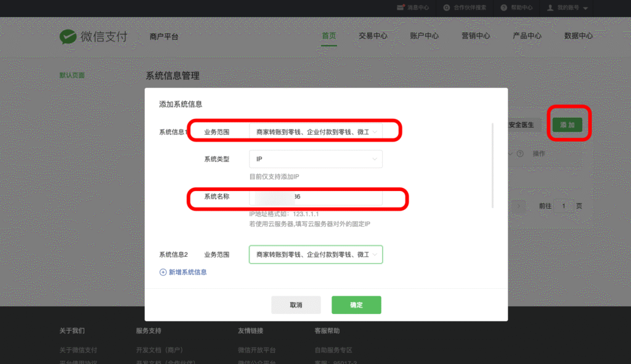
Task: Cancel the dialog with 取消
Action: 296,304
